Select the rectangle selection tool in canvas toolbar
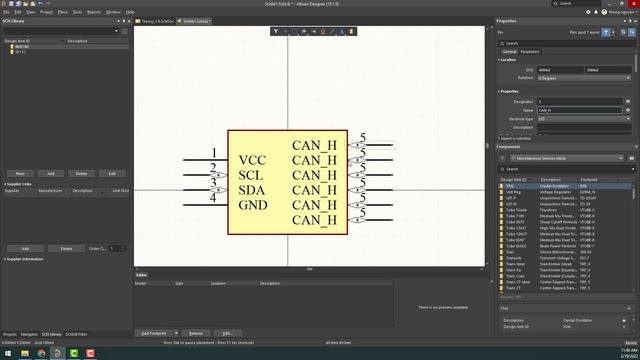The image size is (640, 360). click(295, 31)
